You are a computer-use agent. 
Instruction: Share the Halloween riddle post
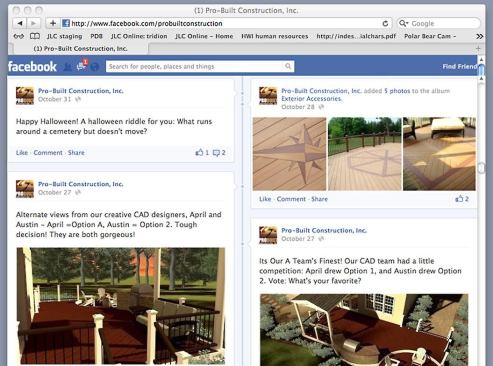76,153
